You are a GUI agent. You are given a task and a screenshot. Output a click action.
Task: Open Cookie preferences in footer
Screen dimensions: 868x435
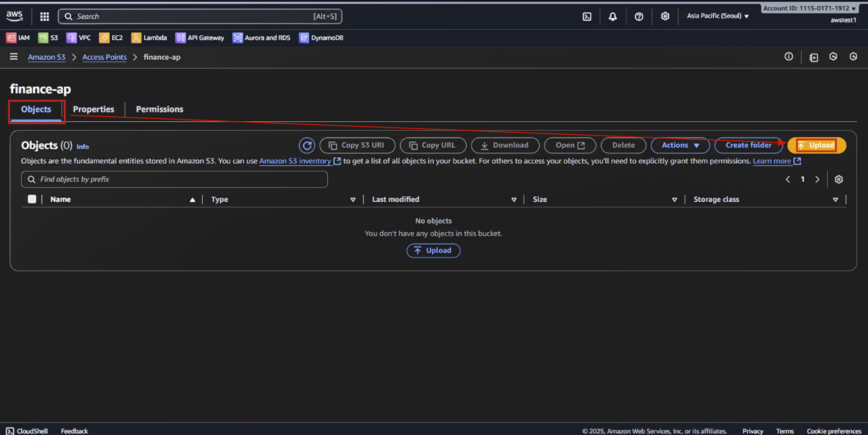pos(834,431)
